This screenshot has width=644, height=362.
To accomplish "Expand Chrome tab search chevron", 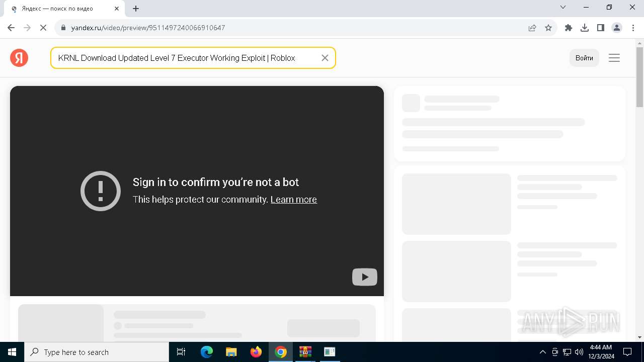I will tap(563, 7).
